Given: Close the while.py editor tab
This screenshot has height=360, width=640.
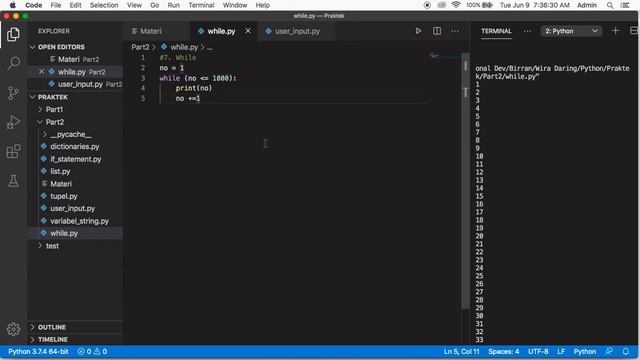Looking at the screenshot, I should pyautogui.click(x=248, y=31).
